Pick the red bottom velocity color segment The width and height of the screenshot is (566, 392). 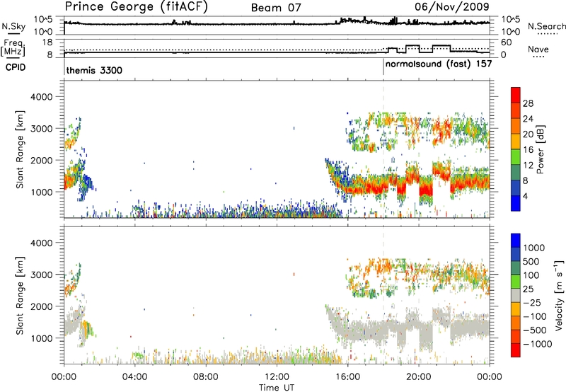point(516,350)
